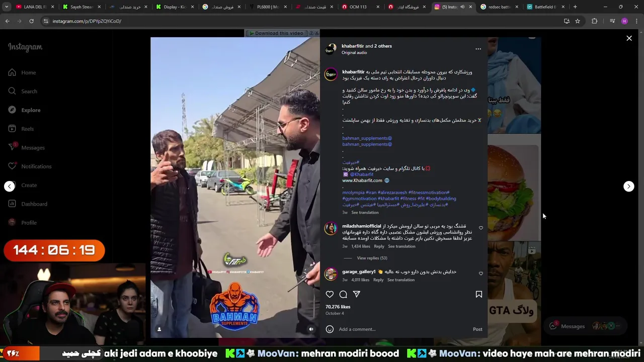
Task: Switch to the OCM 113 tab
Action: click(361, 7)
